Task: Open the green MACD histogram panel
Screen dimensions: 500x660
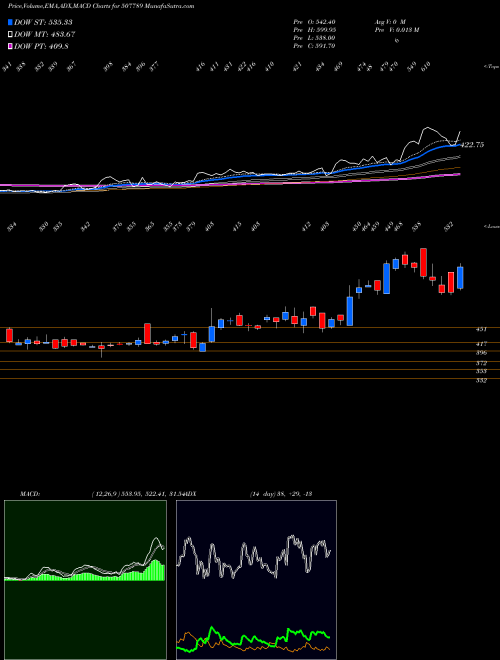Action: click(x=85, y=580)
